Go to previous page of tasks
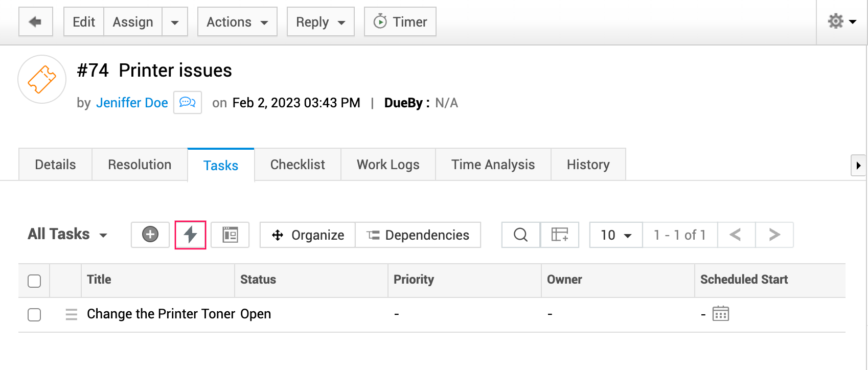 click(736, 235)
